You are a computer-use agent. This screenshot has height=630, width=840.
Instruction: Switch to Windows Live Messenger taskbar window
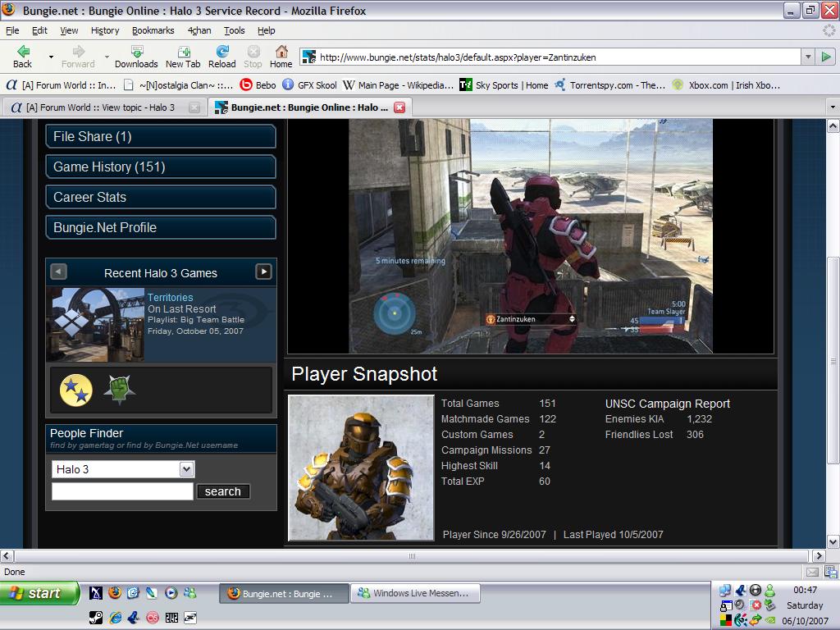[415, 593]
